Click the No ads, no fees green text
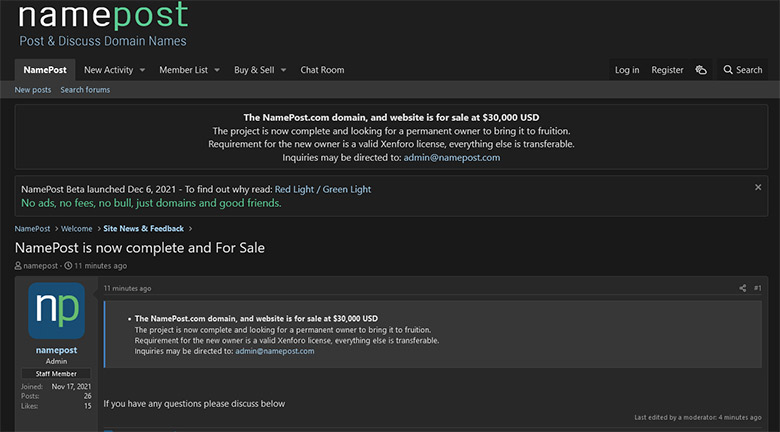The height and width of the screenshot is (432, 780). [x=151, y=204]
